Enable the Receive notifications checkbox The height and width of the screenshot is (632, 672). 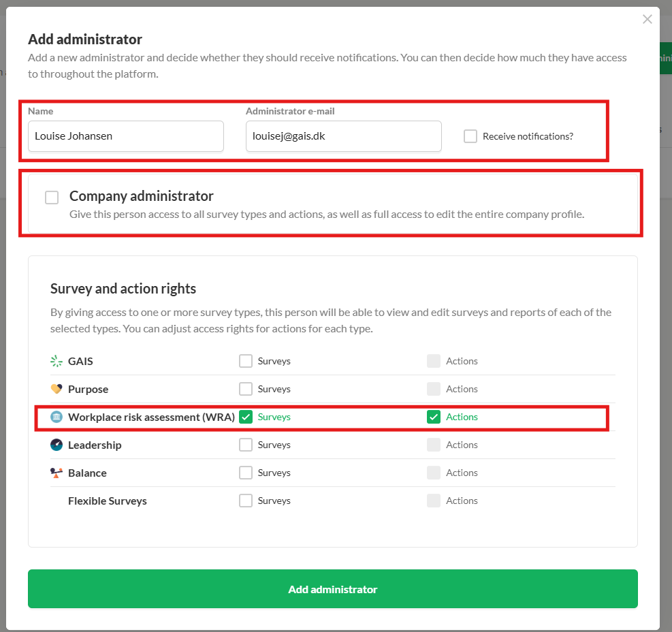[470, 136]
